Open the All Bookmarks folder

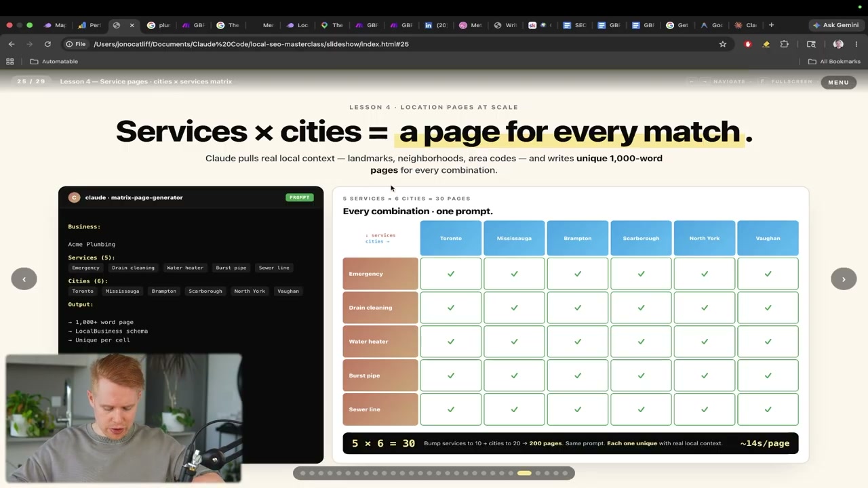(x=834, y=62)
